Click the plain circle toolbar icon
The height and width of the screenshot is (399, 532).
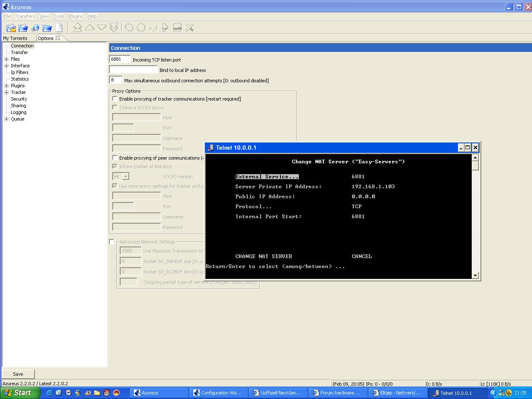[141, 28]
